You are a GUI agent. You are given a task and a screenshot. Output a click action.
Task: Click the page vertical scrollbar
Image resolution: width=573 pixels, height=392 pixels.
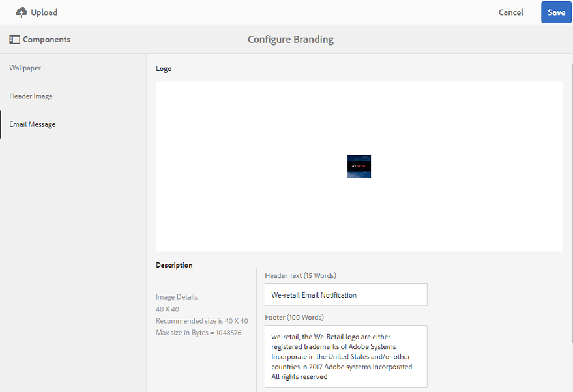coord(571,203)
